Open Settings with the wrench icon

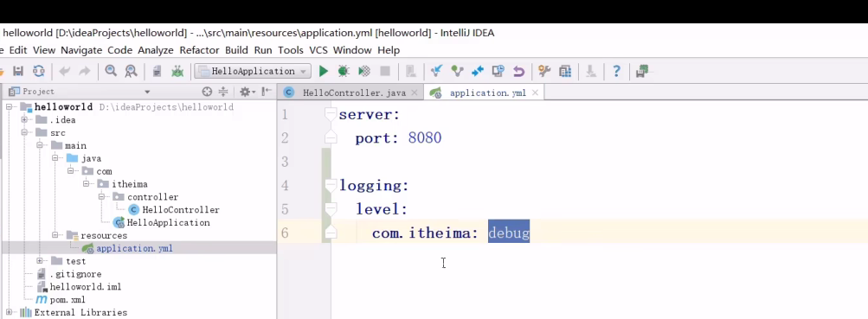pos(544,71)
